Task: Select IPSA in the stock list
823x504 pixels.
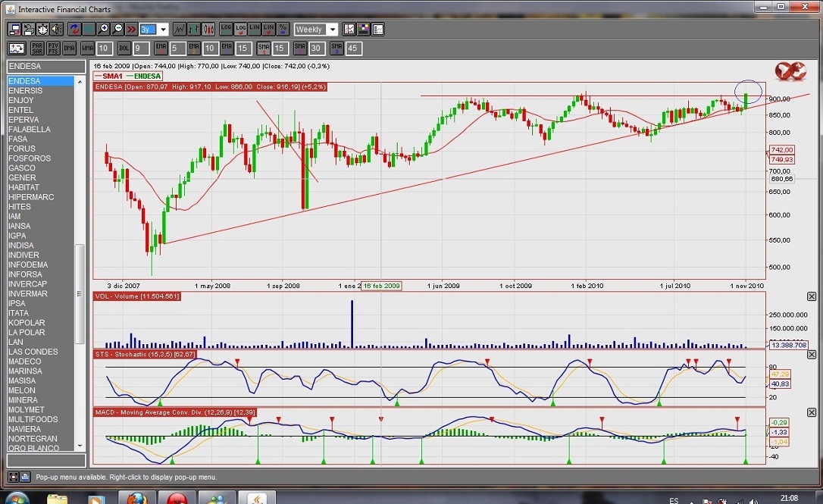Action: (41, 303)
